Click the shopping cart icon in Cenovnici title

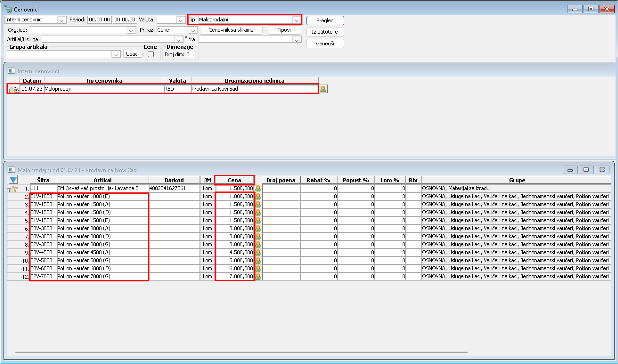(8, 9)
